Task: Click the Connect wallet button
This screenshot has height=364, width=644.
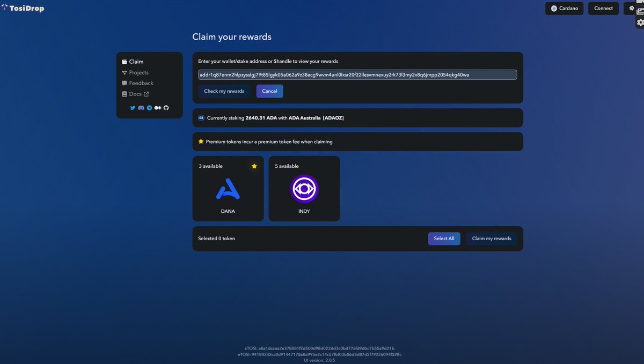Action: point(603,8)
